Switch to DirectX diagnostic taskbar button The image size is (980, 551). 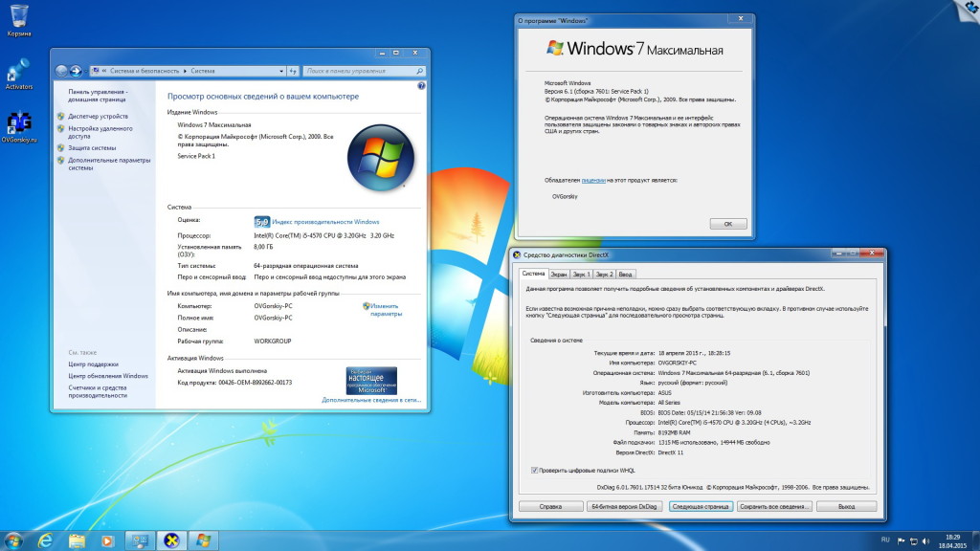(171, 540)
